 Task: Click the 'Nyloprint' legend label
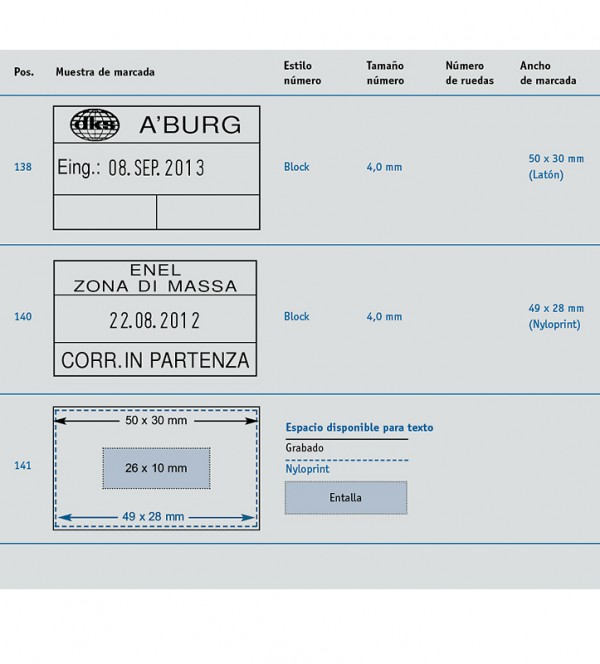(x=307, y=469)
